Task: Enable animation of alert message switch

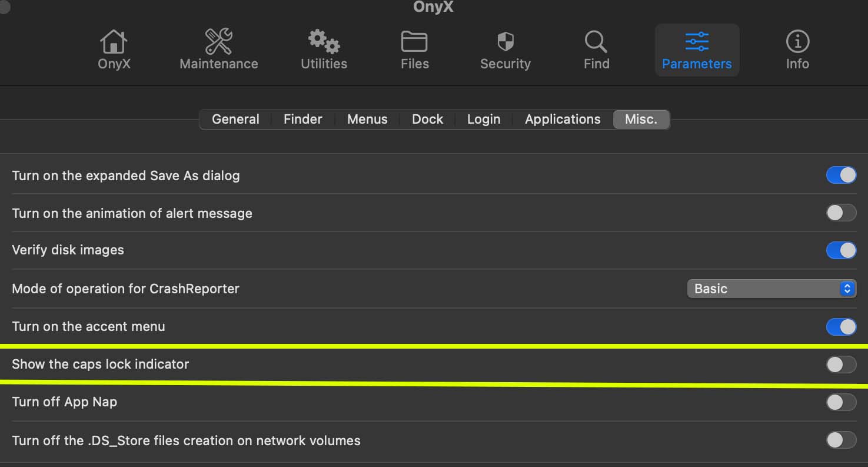Action: pos(841,213)
